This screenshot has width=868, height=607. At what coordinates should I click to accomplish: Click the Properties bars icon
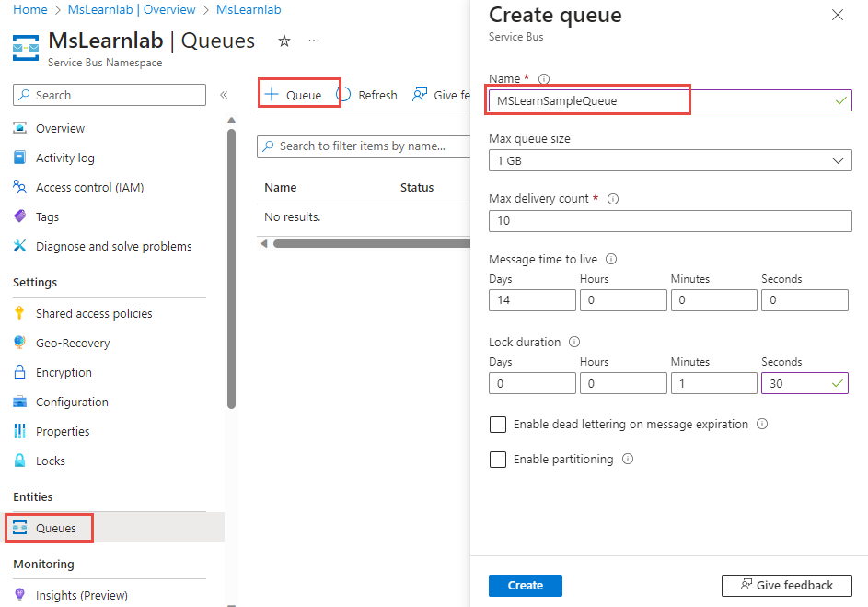click(20, 431)
